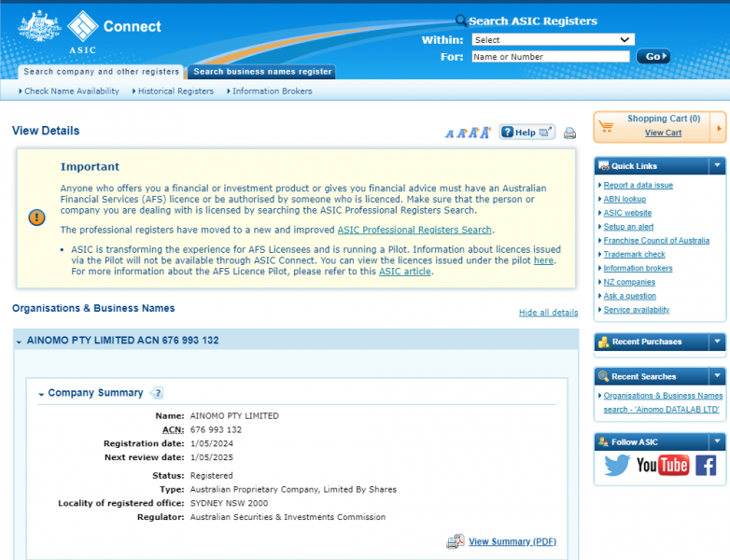Open NZ companies quick link
Image resolution: width=730 pixels, height=560 pixels.
pyautogui.click(x=629, y=282)
